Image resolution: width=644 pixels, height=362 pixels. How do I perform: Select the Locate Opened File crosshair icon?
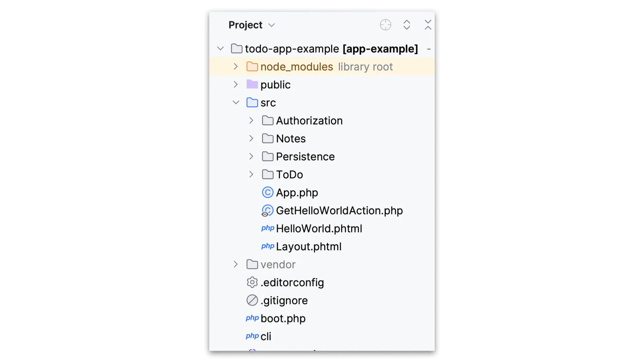click(385, 24)
